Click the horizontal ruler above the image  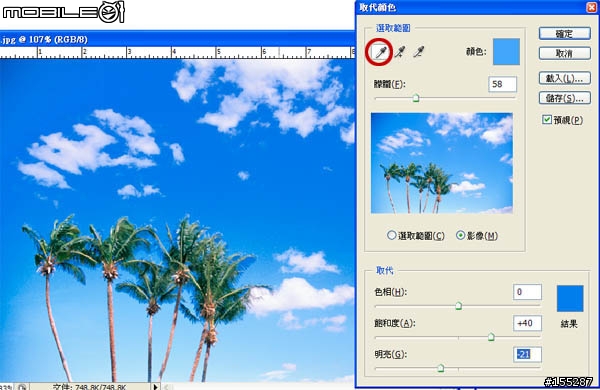click(177, 52)
